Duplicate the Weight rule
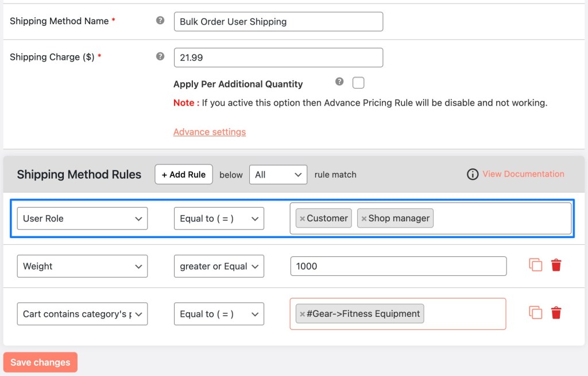 (535, 265)
